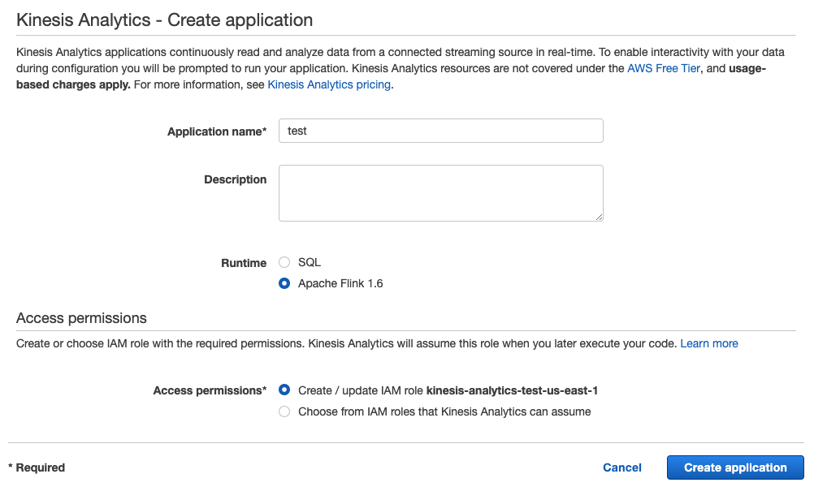Click the Runtime field label
This screenshot has height=504, width=840.
click(244, 263)
